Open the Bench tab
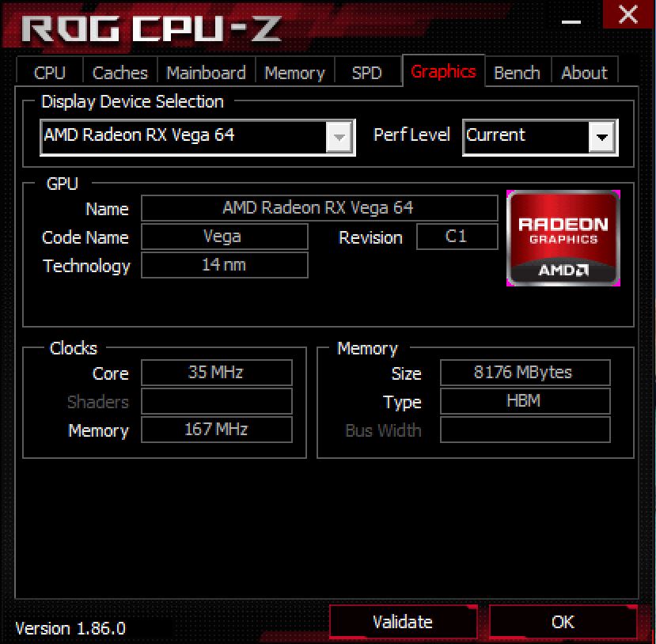Screen dimensions: 656x644 (x=517, y=73)
